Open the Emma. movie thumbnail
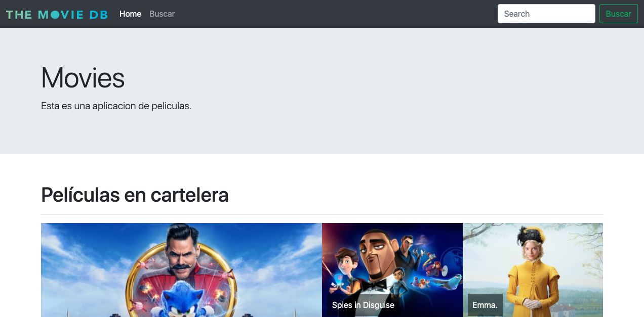 (x=533, y=270)
